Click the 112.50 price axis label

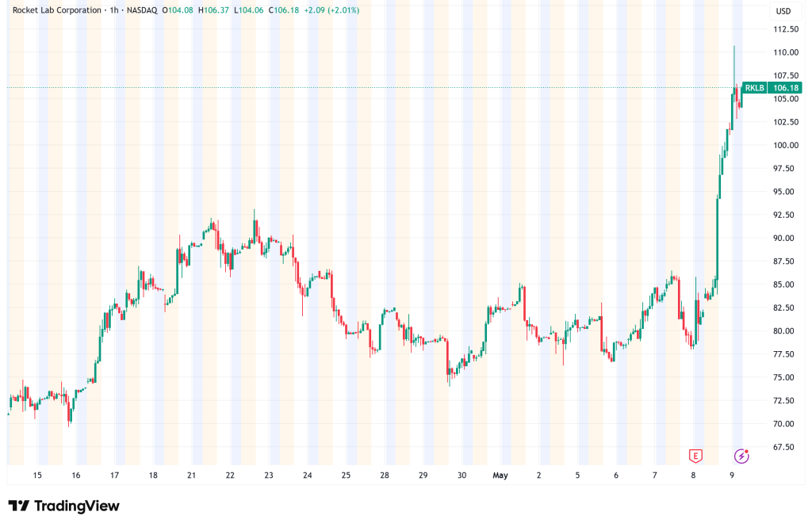(786, 29)
